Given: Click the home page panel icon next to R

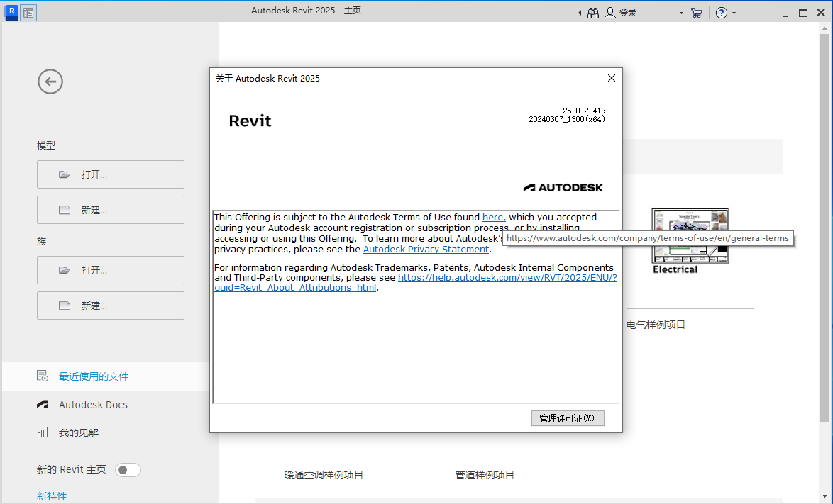Looking at the screenshot, I should click(28, 13).
